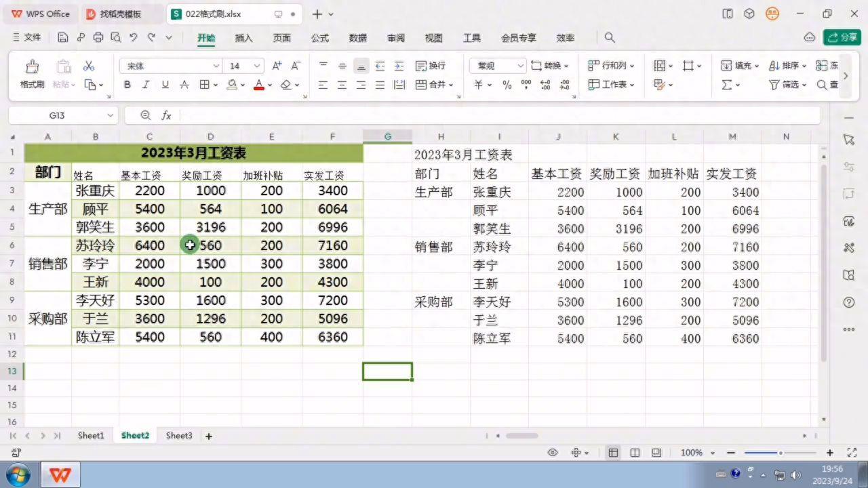Toggle Bold formatting

[127, 85]
